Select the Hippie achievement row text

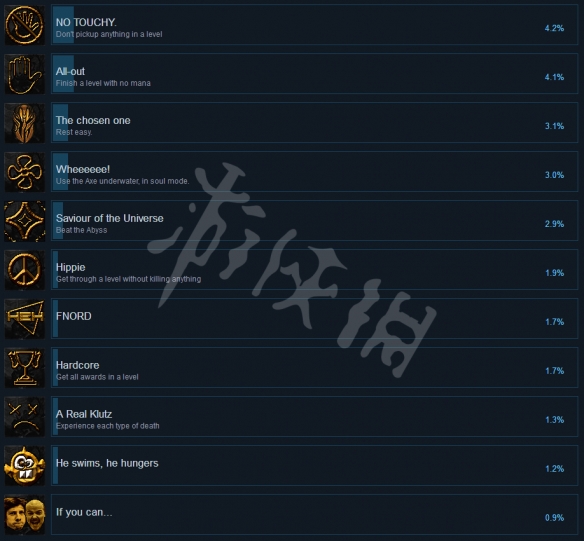[x=128, y=273]
